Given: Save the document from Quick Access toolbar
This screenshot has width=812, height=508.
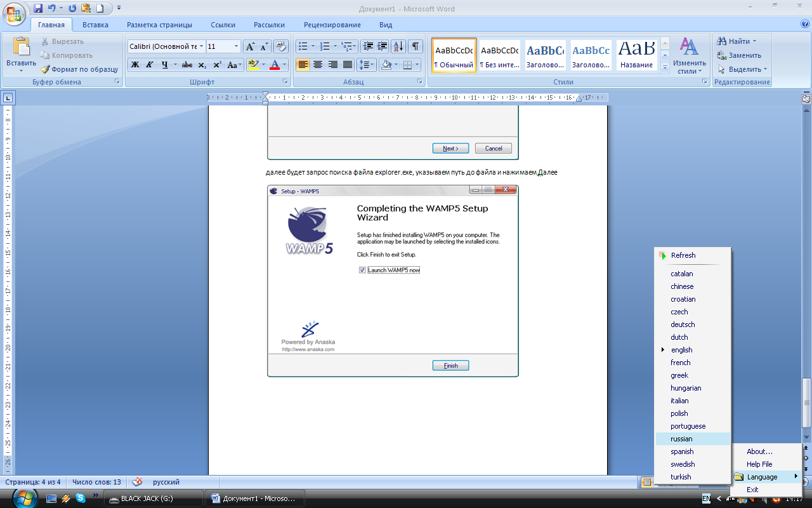Looking at the screenshot, I should pyautogui.click(x=38, y=8).
